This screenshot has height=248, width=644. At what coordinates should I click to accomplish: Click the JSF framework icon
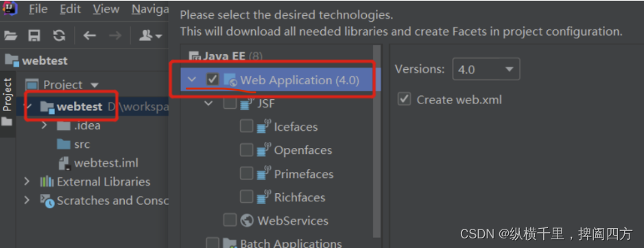[x=248, y=103]
